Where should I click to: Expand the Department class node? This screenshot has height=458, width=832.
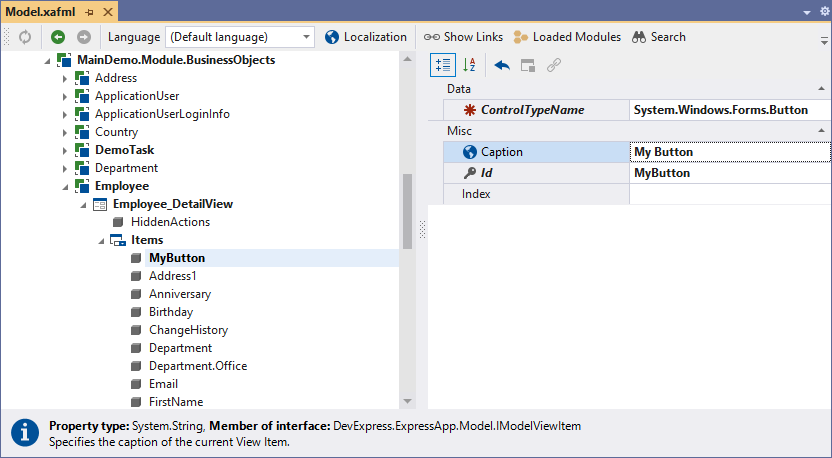65,169
